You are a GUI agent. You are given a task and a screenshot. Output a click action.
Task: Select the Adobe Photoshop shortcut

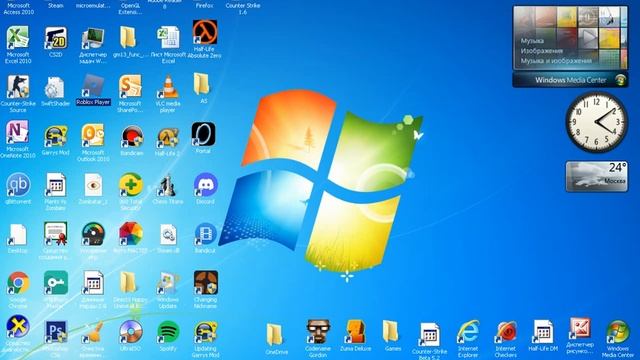pyautogui.click(x=56, y=332)
